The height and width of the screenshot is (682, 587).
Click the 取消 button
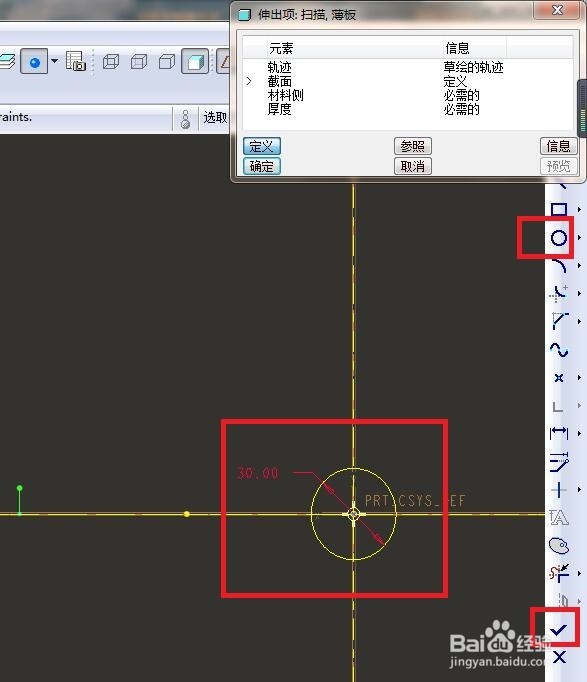click(413, 166)
